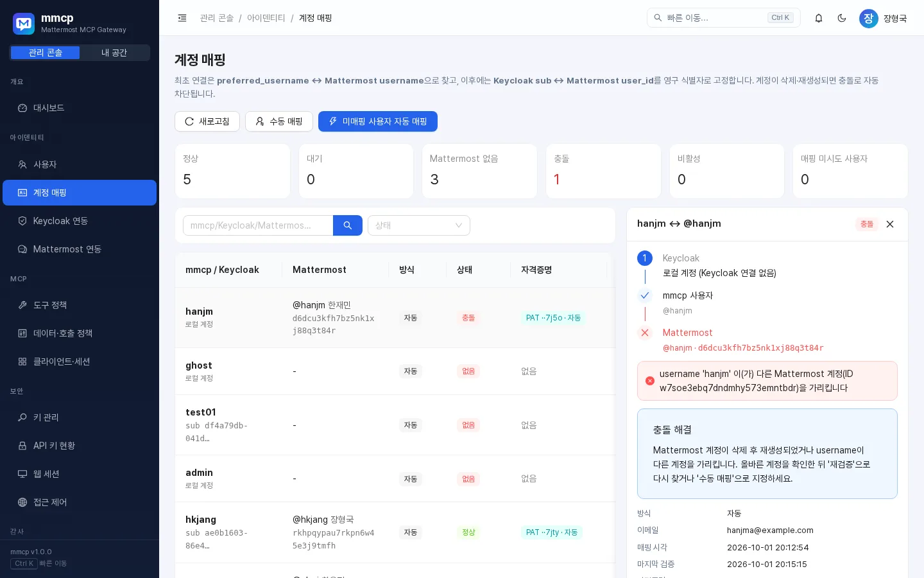
Task: Click the 2026-10-01 20:12:54 매핑 시각 value
Action: click(767, 548)
